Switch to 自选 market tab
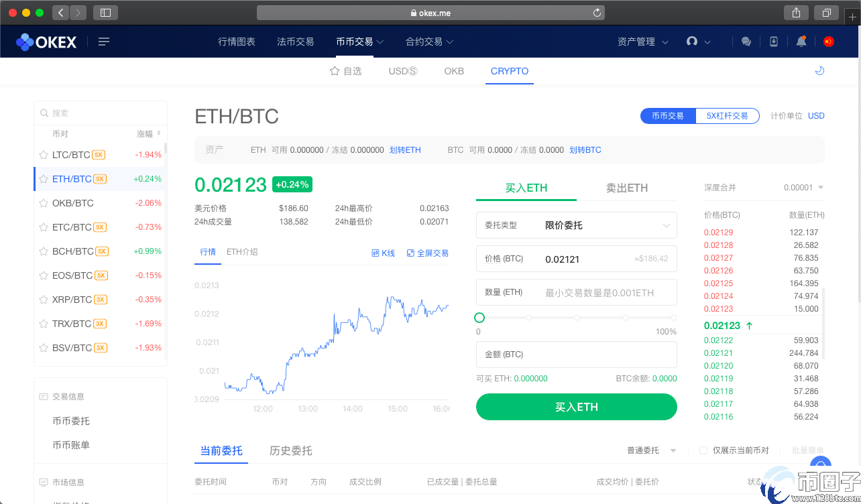 tap(345, 71)
